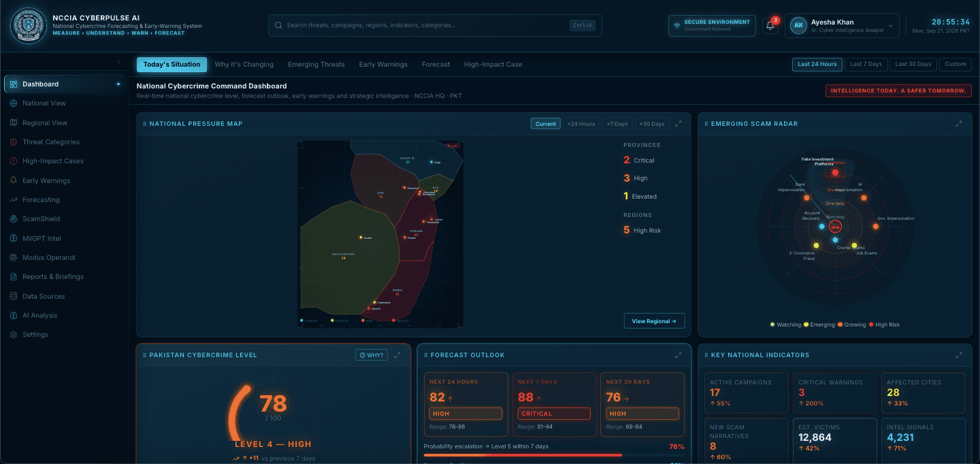Select the Bank Impersonation radar dot
This screenshot has height=464, width=980.
pyautogui.click(x=806, y=198)
